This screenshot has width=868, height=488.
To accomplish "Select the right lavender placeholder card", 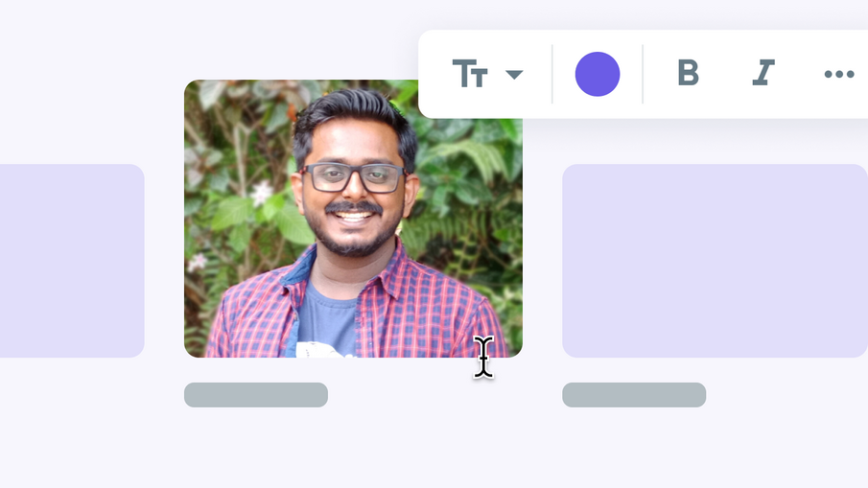I will pyautogui.click(x=716, y=261).
